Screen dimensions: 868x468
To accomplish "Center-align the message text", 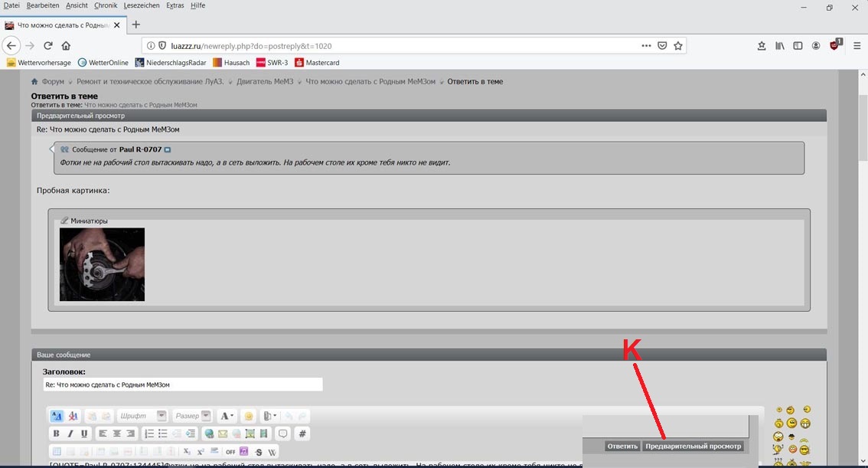I will (117, 434).
